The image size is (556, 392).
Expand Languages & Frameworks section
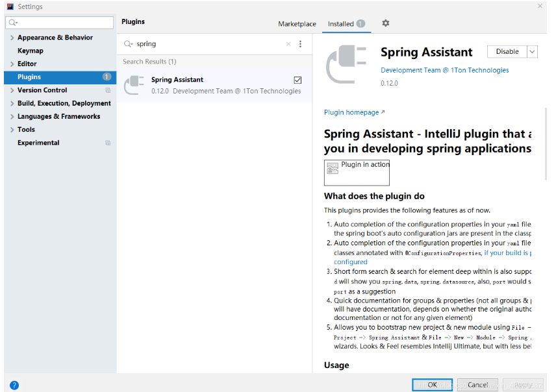point(12,117)
